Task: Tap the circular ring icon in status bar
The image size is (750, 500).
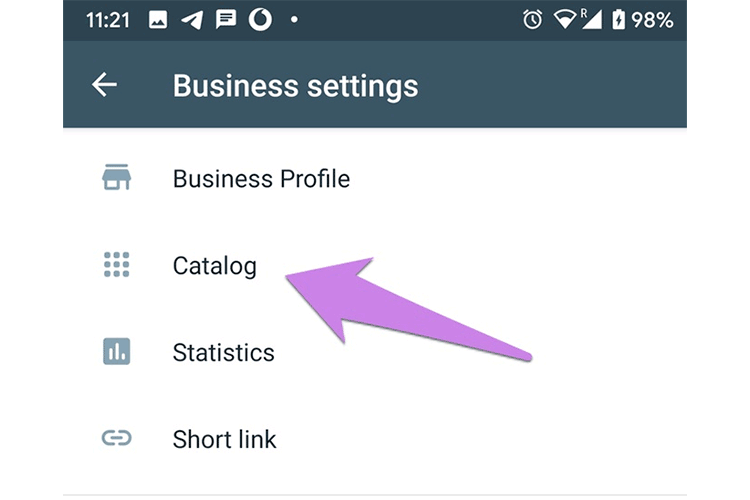Action: pos(260,20)
